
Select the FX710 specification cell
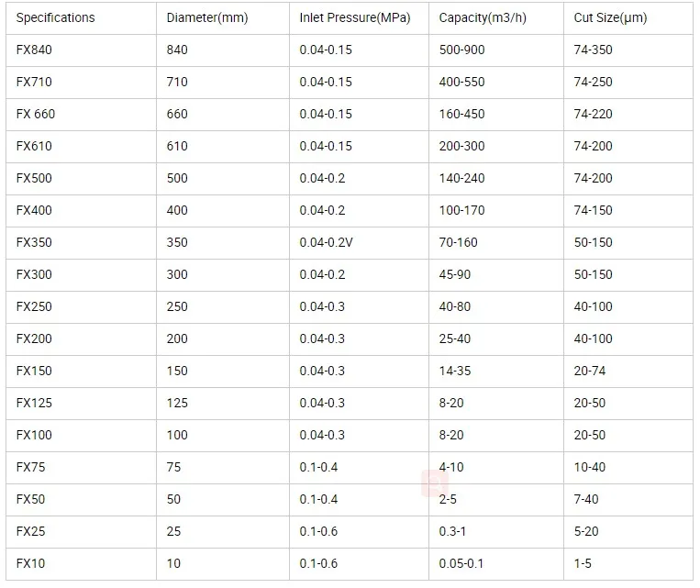[35, 82]
